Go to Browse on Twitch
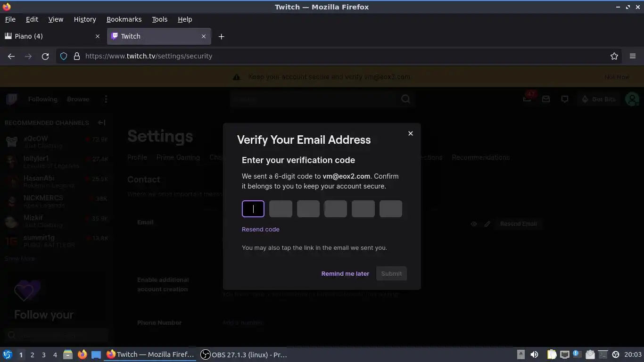The height and width of the screenshot is (362, 644). [x=78, y=99]
